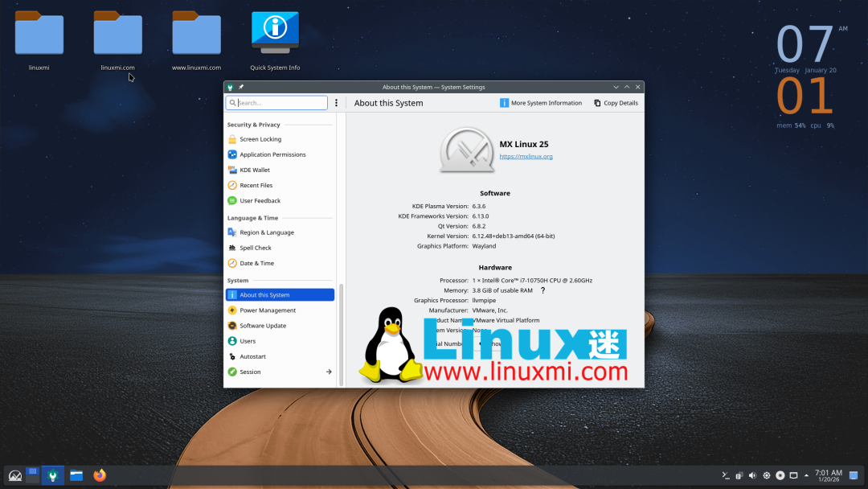868x489 pixels.
Task: Launch Firefox from the taskbar
Action: coord(100,475)
